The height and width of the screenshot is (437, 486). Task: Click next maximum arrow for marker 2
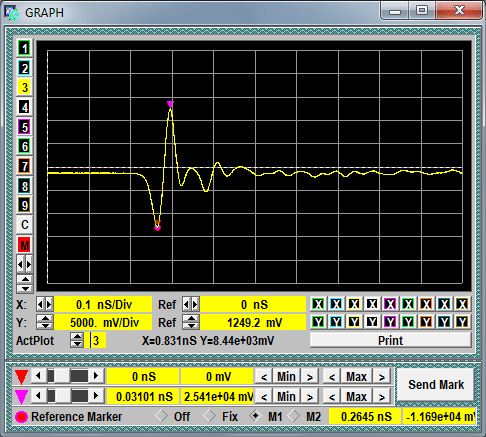tap(382, 397)
